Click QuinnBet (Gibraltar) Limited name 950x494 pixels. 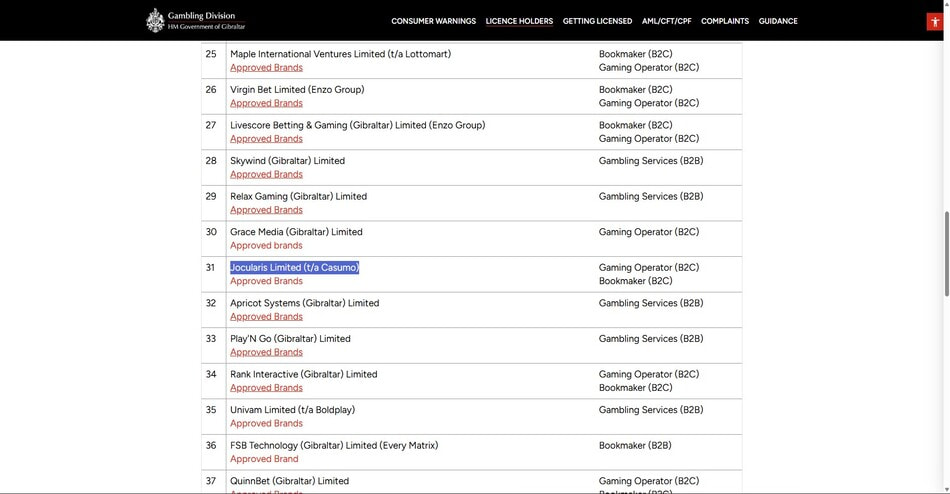point(290,481)
